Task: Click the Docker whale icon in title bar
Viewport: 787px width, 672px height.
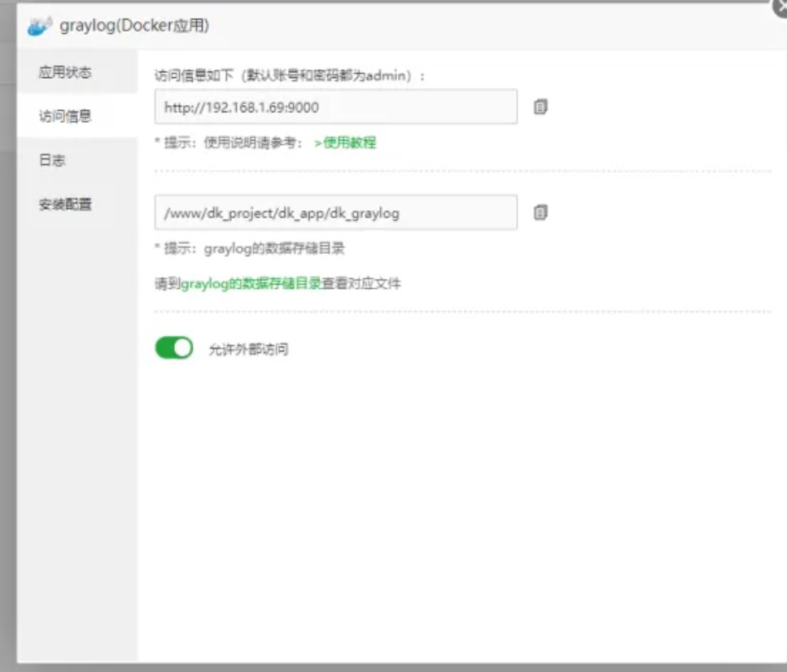Action: pyautogui.click(x=39, y=26)
